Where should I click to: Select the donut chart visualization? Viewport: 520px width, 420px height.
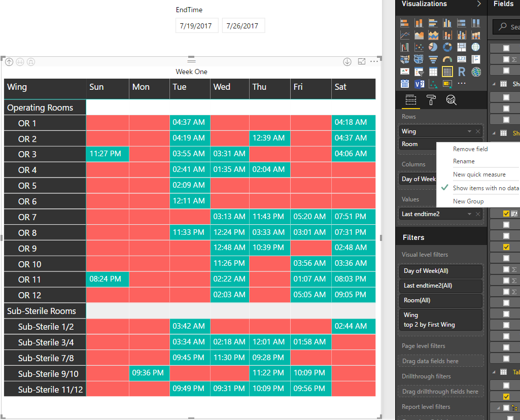click(x=447, y=47)
